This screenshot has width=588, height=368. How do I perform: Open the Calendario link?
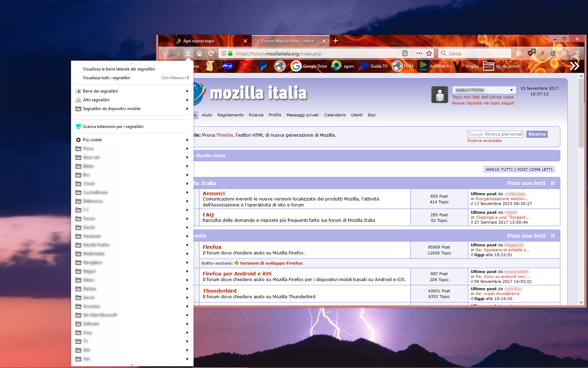point(335,115)
